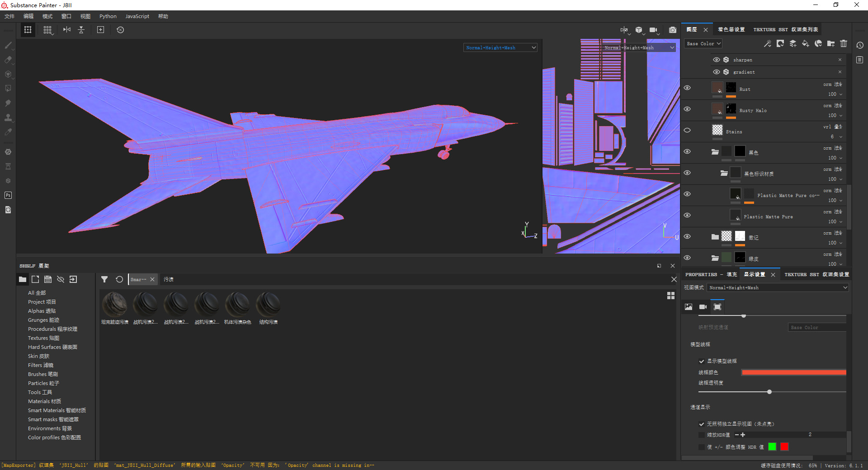
Task: Open the Python menu
Action: [108, 16]
